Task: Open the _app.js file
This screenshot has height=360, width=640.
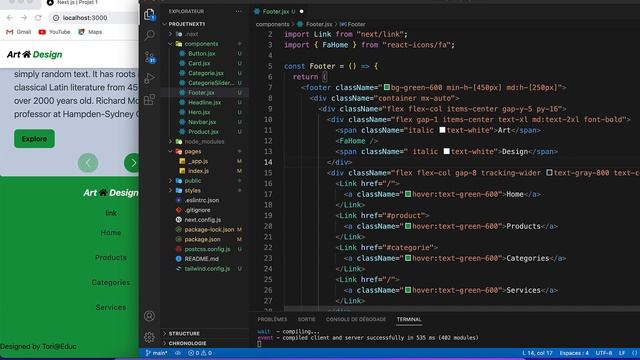Action: [199, 161]
